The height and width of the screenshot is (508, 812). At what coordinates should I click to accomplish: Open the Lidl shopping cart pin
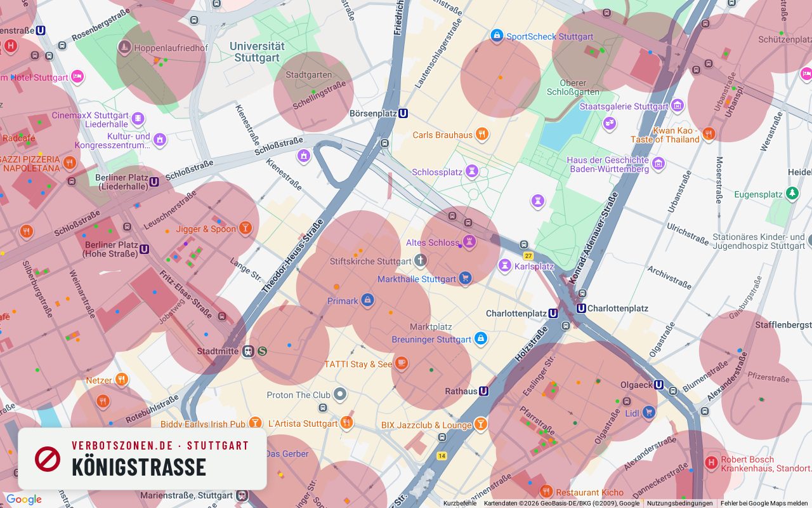coord(648,413)
